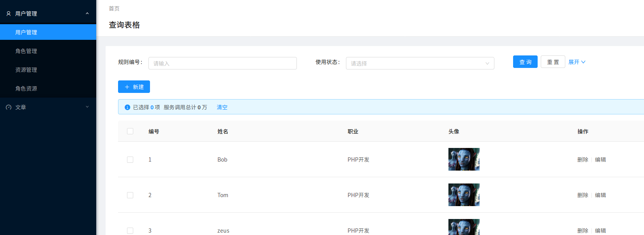Click the 文章 menu label in the sidebar

[x=21, y=107]
